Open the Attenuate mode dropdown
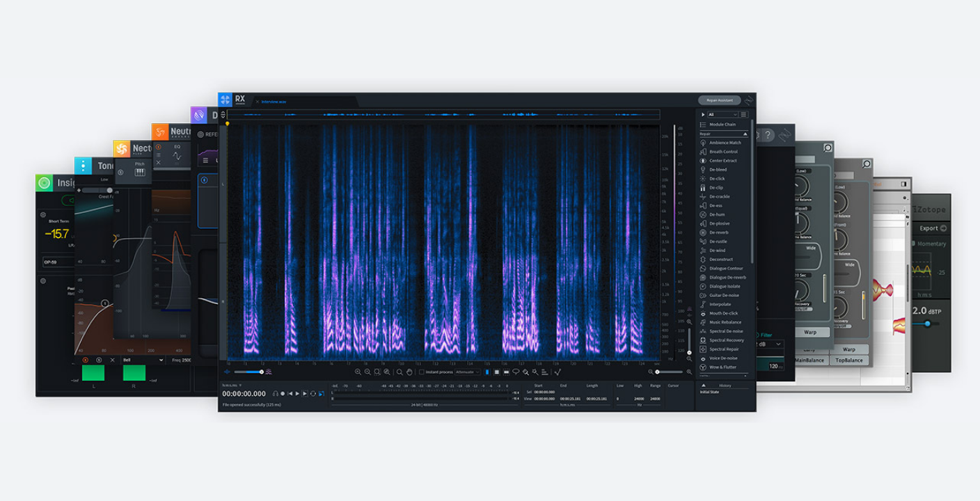This screenshot has height=501, width=980. tap(468, 372)
